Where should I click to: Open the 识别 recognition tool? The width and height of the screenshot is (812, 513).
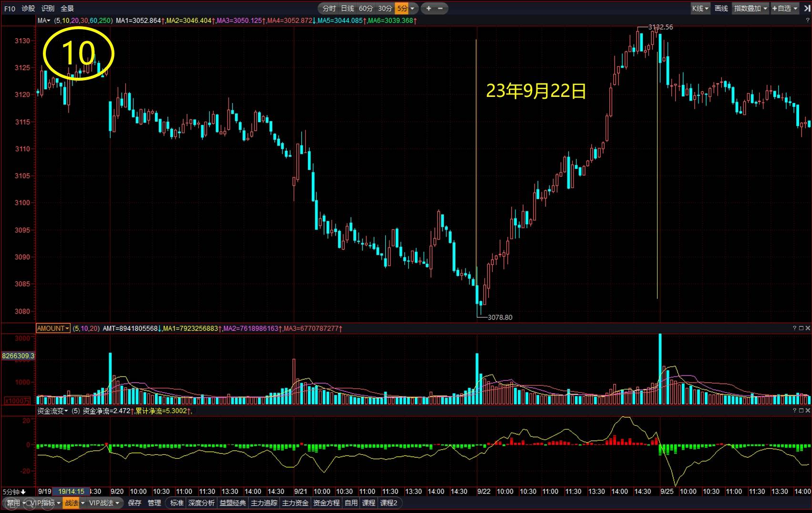(x=48, y=9)
